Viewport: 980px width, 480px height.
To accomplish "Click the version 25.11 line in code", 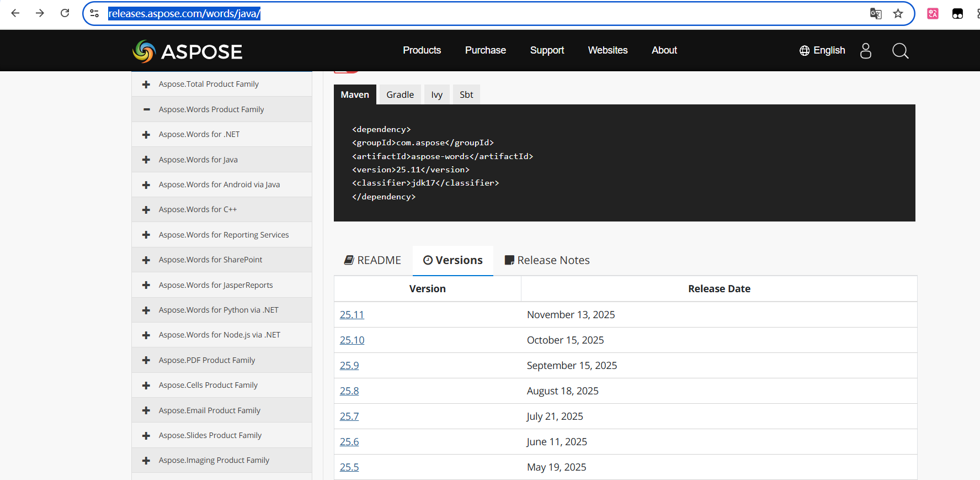I will (411, 170).
